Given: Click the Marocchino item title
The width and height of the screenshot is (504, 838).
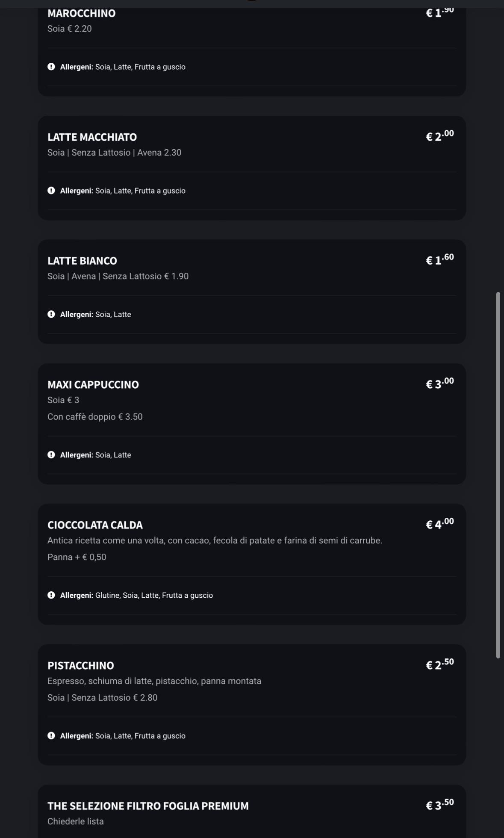Looking at the screenshot, I should pyautogui.click(x=81, y=14).
